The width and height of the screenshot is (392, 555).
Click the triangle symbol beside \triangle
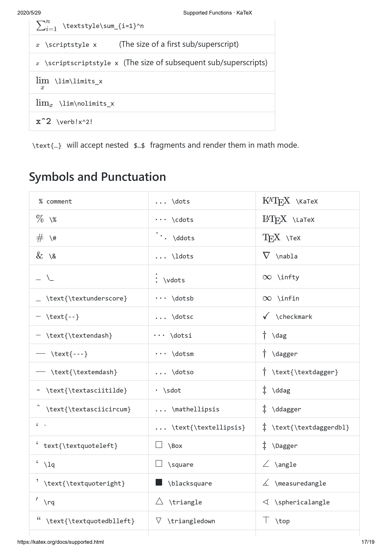(x=159, y=501)
